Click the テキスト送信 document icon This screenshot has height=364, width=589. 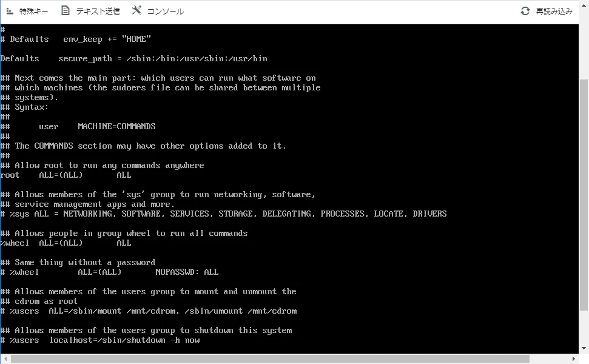click(x=66, y=10)
